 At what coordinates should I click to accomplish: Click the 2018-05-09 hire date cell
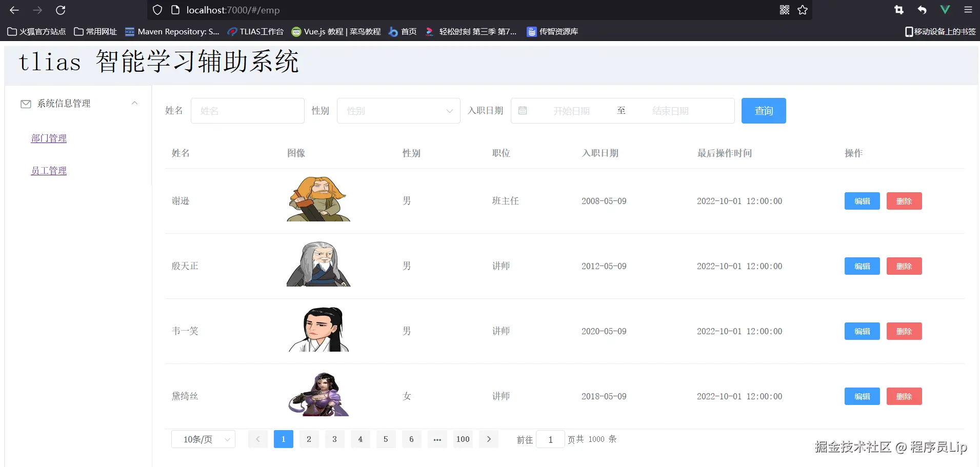tap(604, 396)
